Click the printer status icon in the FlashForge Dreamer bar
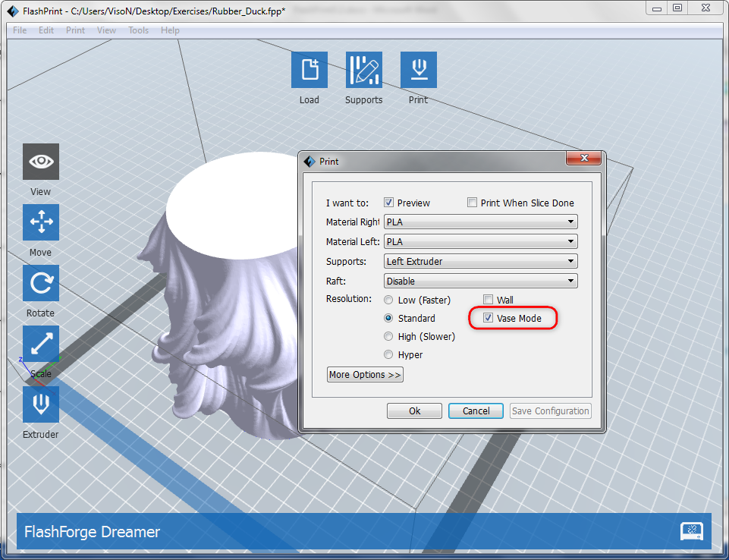The height and width of the screenshot is (560, 729). tap(691, 530)
